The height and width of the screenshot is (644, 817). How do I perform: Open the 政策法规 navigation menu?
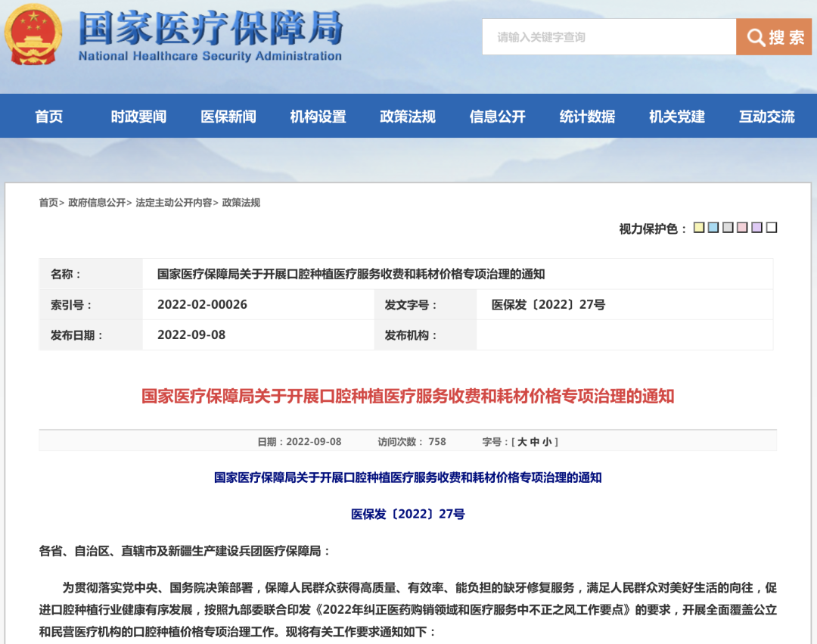(406, 116)
